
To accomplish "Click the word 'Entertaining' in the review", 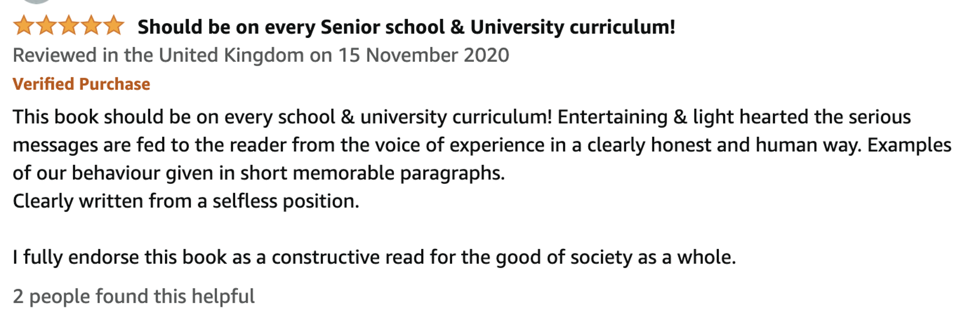I will (x=612, y=117).
